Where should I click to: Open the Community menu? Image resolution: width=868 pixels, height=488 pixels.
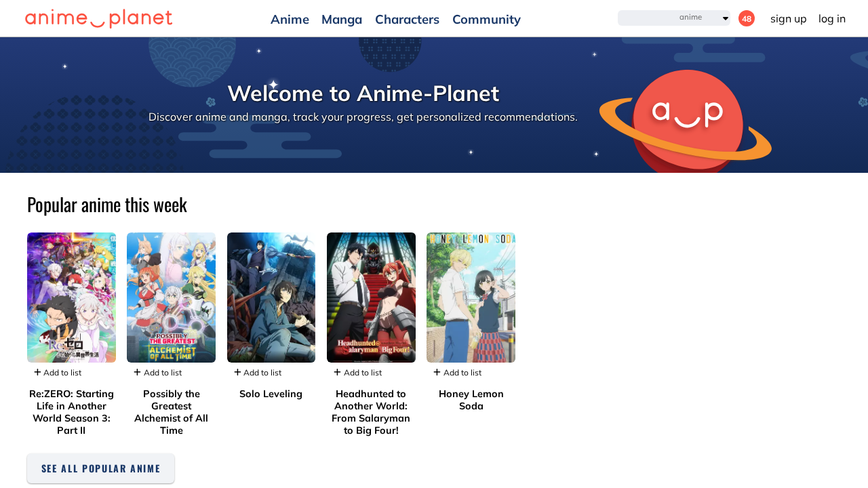point(486,19)
